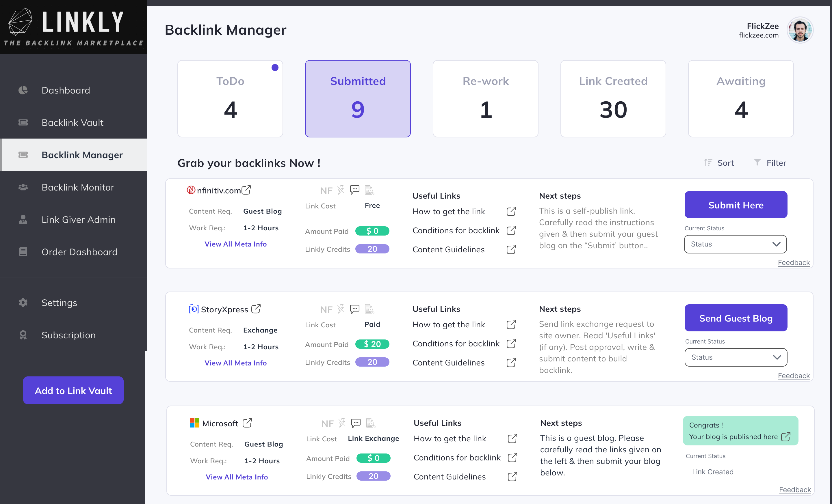Expand the Status dropdown for nfinitiv.com

click(735, 244)
